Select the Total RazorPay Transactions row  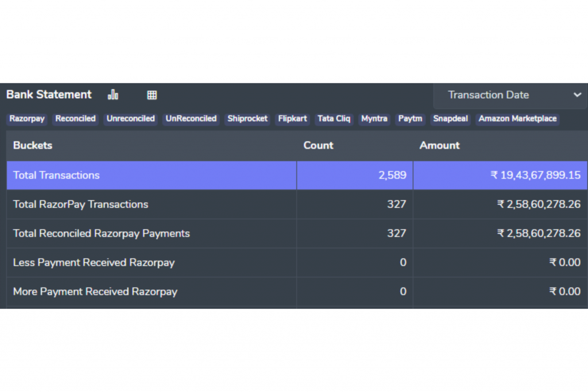(x=297, y=204)
